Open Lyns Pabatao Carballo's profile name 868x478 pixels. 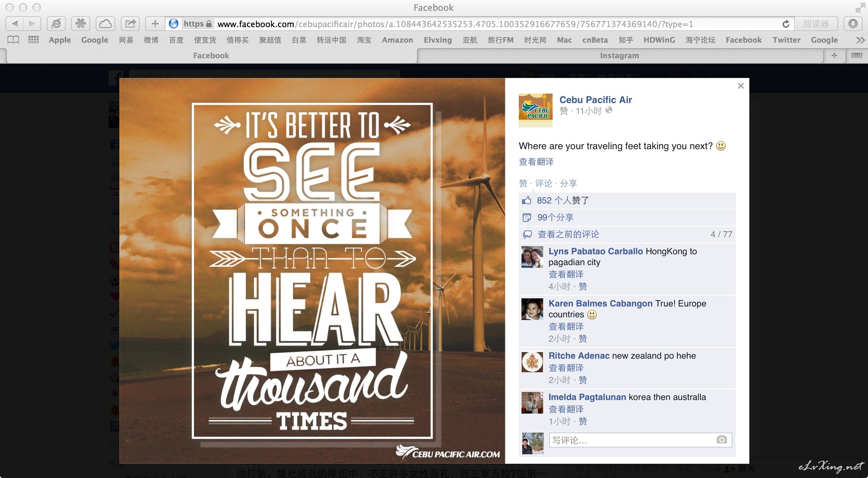[595, 251]
